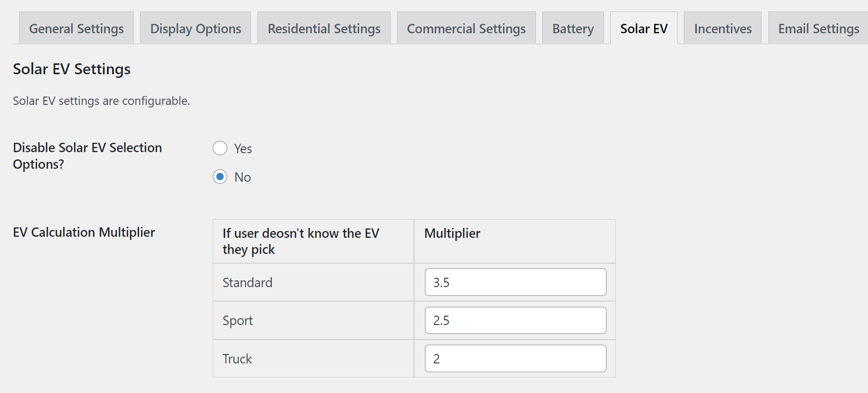868x393 pixels.
Task: Click the Truck multiplier input field
Action: click(515, 359)
